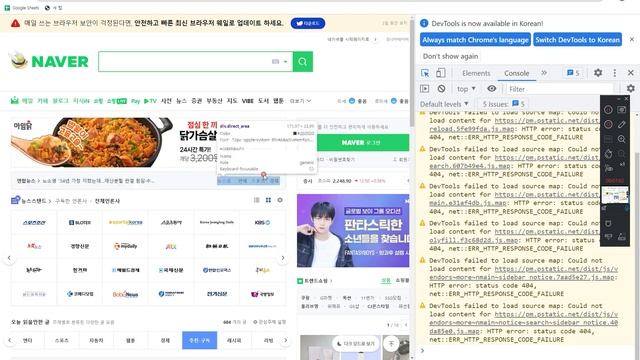The width and height of the screenshot is (640, 360).
Task: Open the console settings gear beside Filter
Action: 631,88
